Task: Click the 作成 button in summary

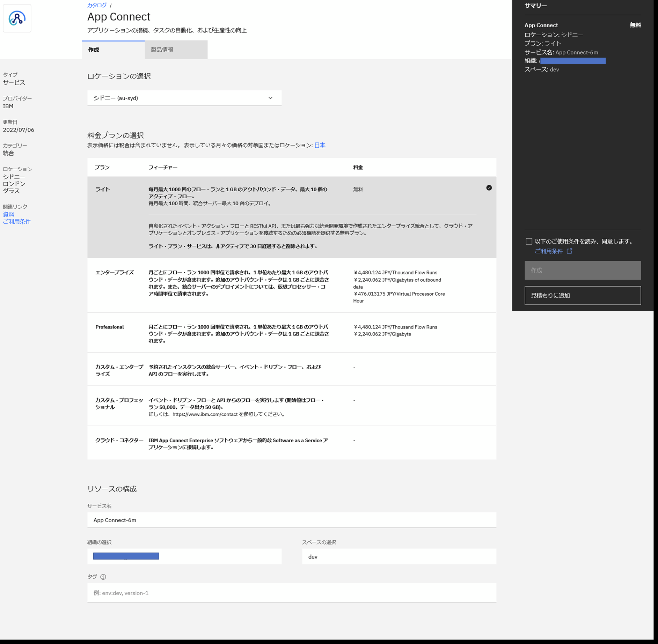Action: pos(583,270)
